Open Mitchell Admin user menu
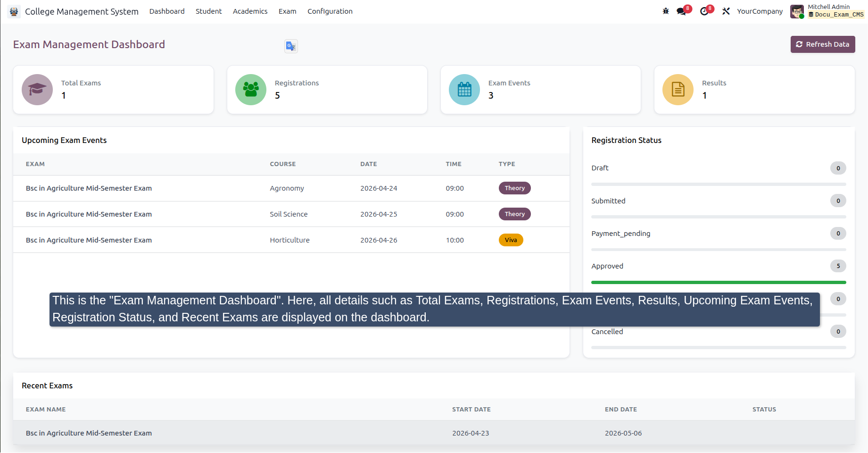The width and height of the screenshot is (868, 453). coord(828,11)
